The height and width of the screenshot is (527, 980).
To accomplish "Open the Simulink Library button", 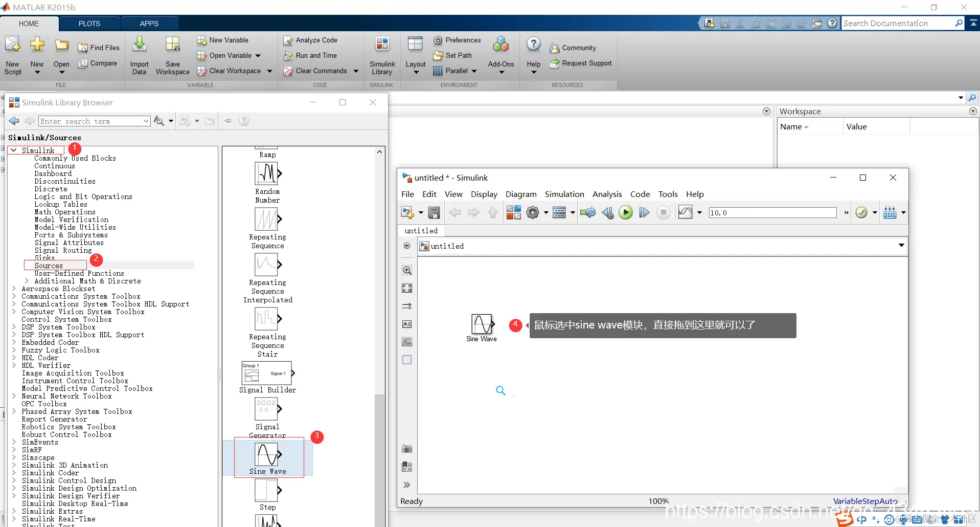I will point(382,55).
